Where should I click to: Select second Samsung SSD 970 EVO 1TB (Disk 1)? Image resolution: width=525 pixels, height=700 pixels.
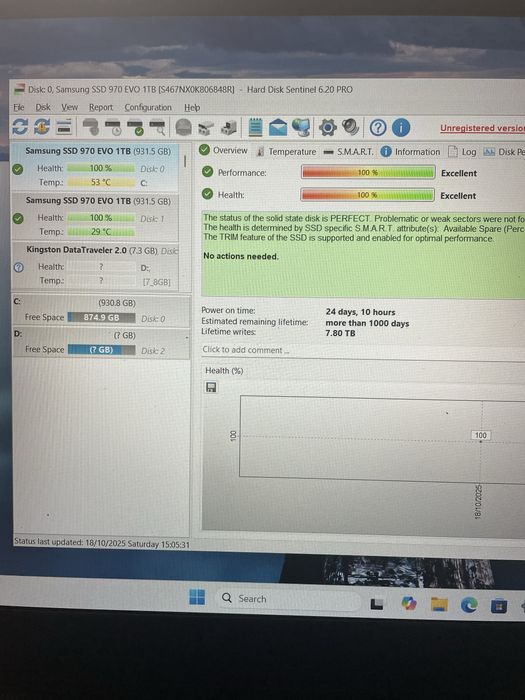(95, 217)
